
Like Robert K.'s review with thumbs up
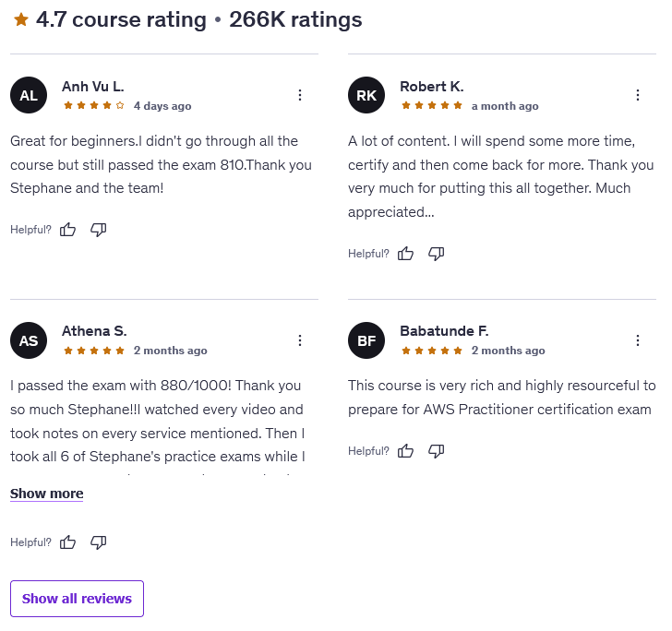[x=405, y=254]
